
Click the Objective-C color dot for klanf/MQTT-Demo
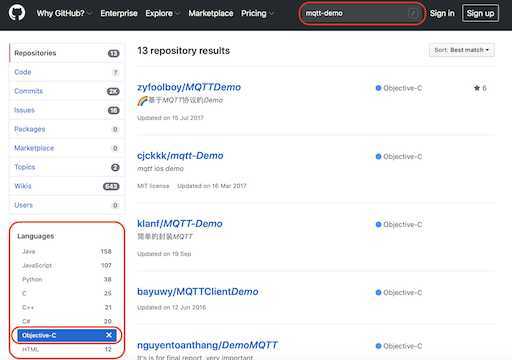click(x=378, y=224)
